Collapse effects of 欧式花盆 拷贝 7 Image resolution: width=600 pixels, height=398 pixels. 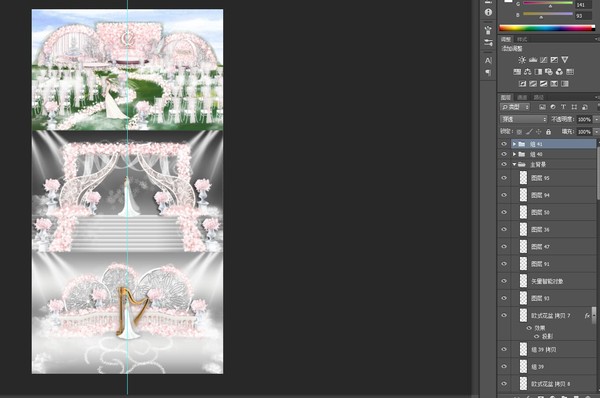tap(594, 315)
